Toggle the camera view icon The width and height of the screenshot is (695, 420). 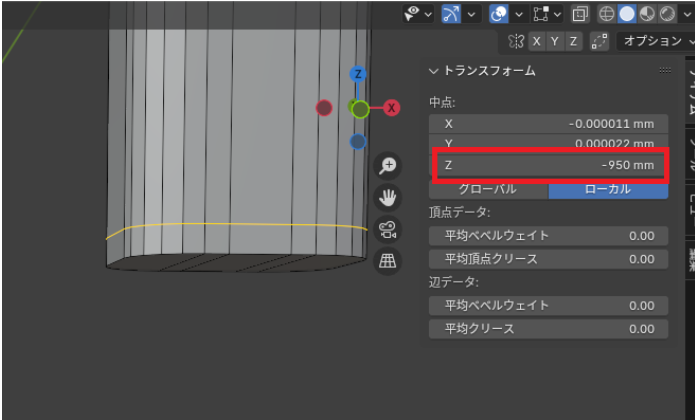click(387, 229)
